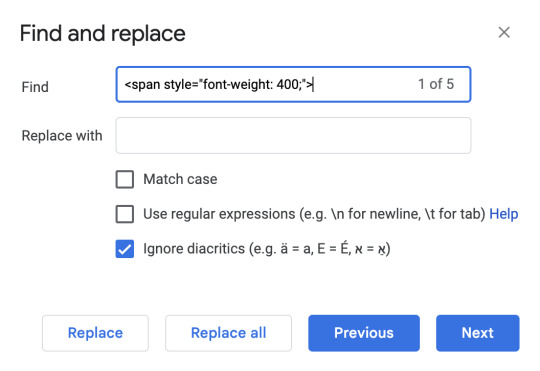Image resolution: width=540 pixels, height=371 pixels.
Task: Focus the Find text field
Action: (x=293, y=84)
